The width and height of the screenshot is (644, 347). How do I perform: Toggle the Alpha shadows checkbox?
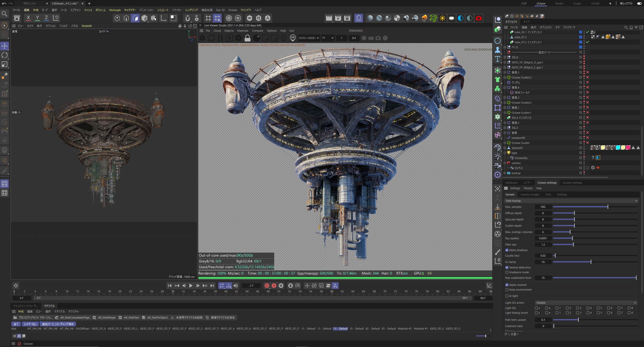coord(507,250)
